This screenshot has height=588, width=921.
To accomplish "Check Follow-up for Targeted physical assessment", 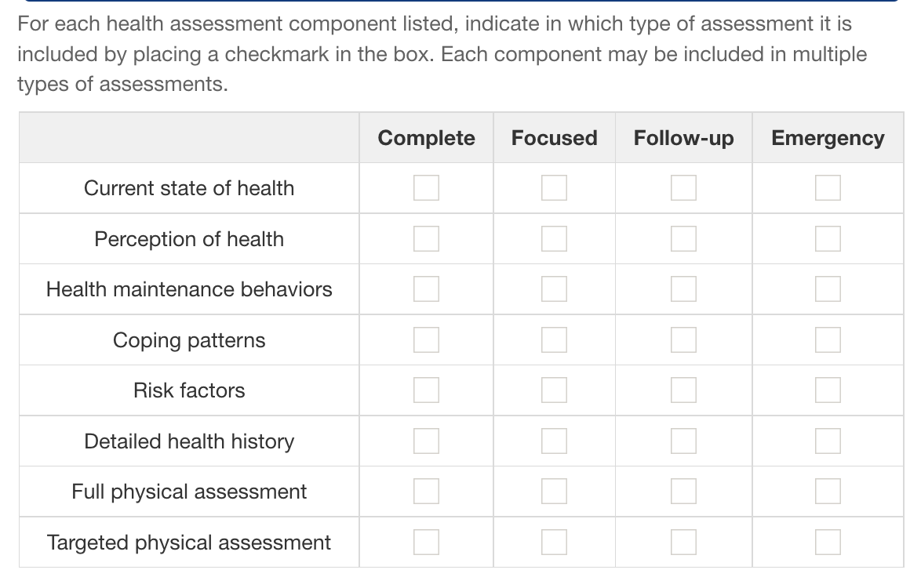I will coord(683,542).
